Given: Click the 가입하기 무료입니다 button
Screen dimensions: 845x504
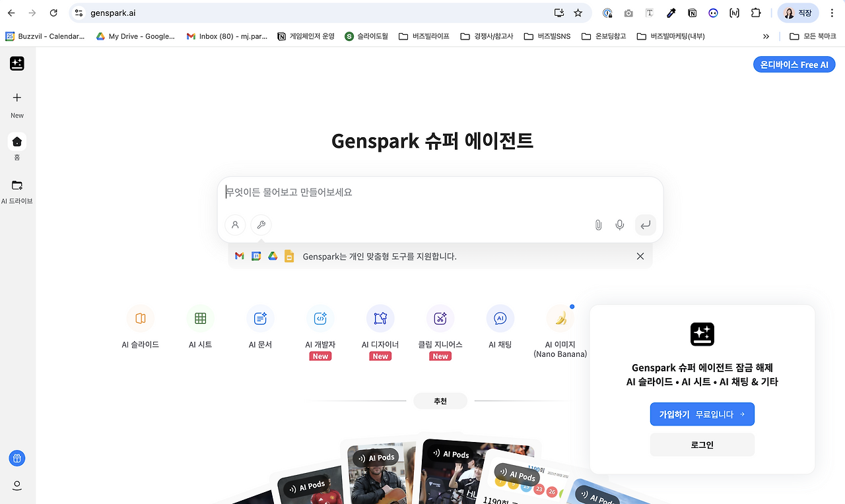Looking at the screenshot, I should pyautogui.click(x=702, y=414).
